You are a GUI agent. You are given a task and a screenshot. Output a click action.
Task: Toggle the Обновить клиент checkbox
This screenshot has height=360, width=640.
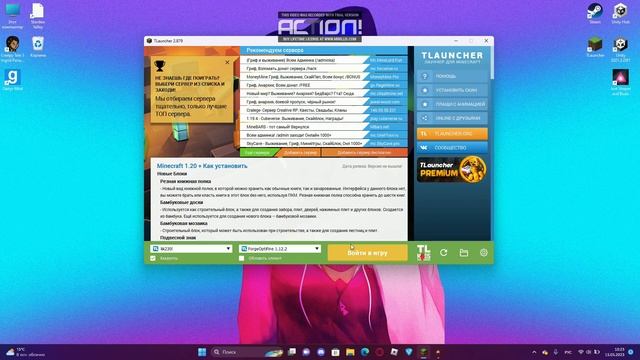tap(242, 258)
